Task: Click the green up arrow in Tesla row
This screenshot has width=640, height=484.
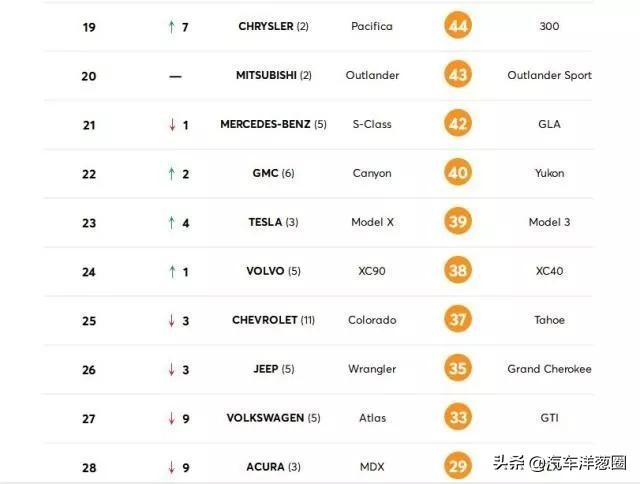Action: (171, 222)
